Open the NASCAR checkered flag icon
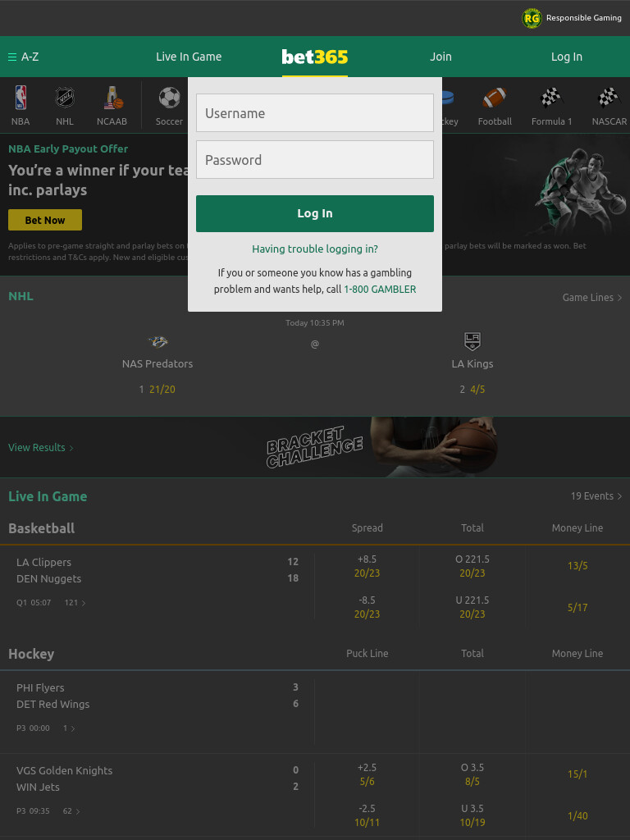The width and height of the screenshot is (630, 840). click(x=609, y=98)
